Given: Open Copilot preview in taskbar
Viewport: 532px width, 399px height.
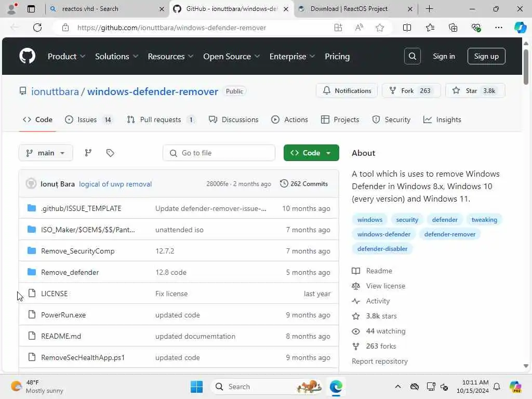Looking at the screenshot, I should pos(515,387).
